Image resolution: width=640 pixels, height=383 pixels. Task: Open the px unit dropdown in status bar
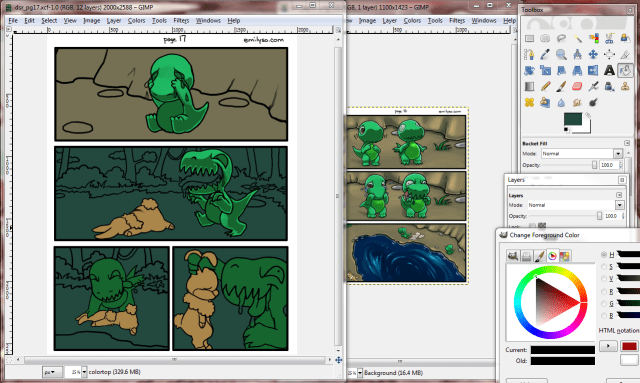pos(52,372)
